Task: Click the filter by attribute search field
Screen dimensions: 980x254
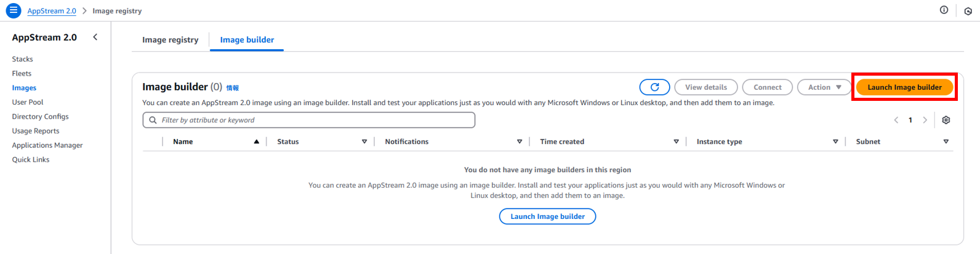Action: pos(309,120)
